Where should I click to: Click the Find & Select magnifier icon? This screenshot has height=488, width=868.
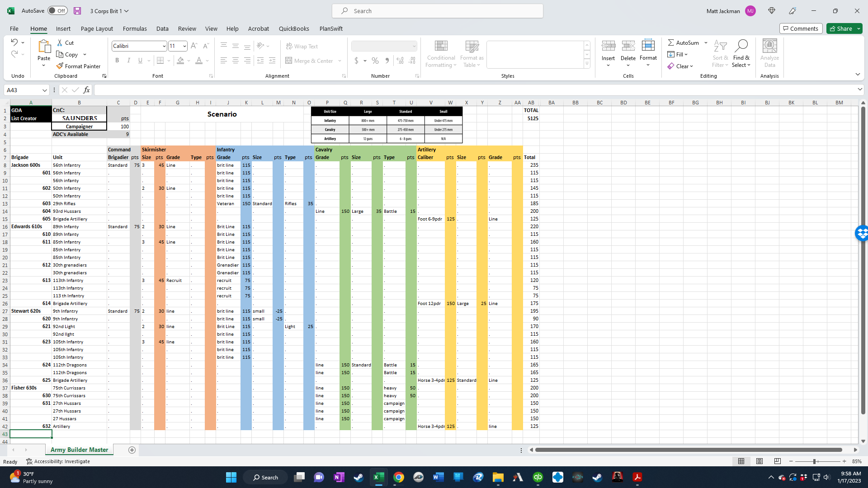coord(741,46)
